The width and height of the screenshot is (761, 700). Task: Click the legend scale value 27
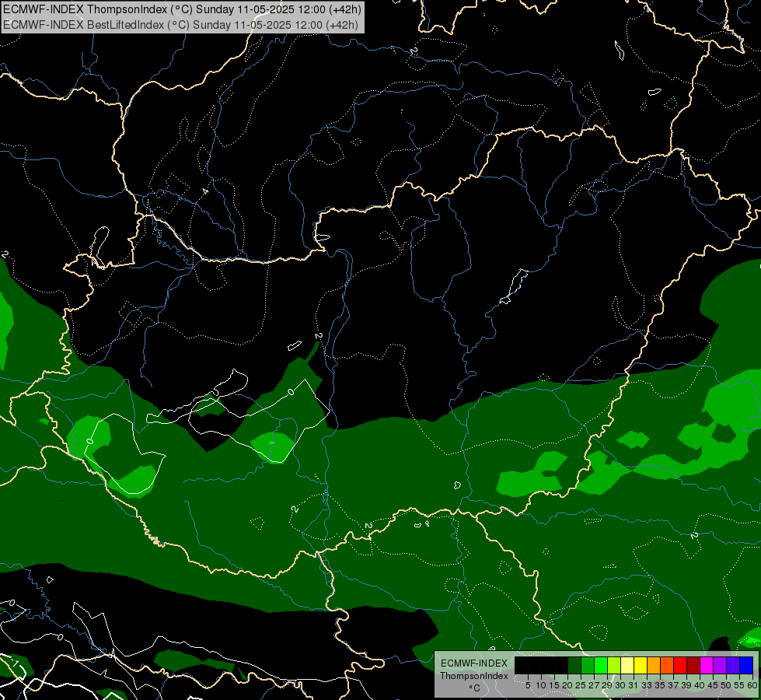point(594,685)
